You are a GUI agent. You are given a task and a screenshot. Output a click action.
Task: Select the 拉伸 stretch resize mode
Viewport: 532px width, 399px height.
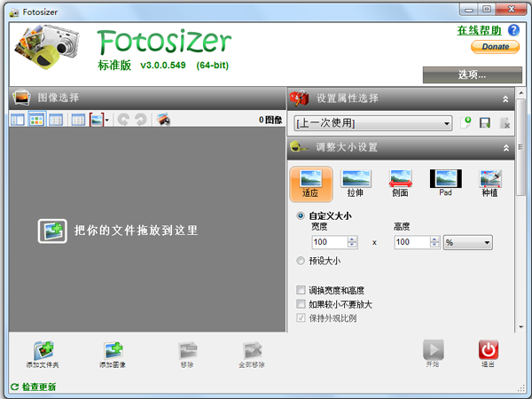click(356, 184)
